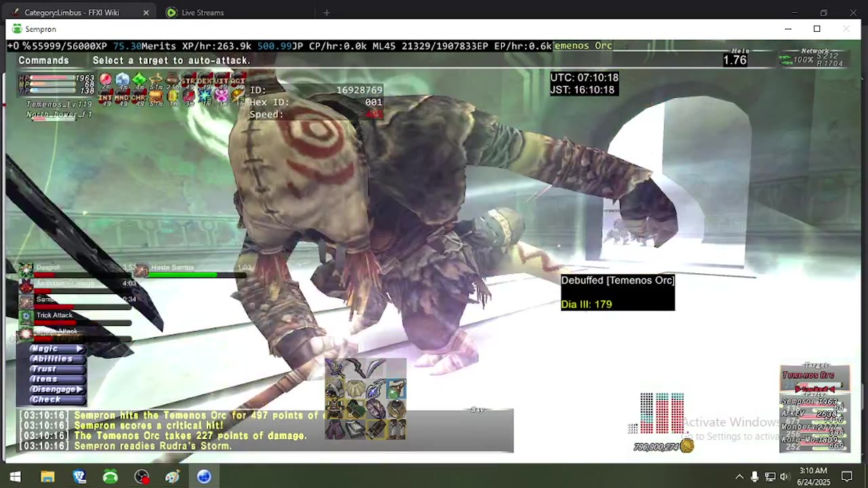
Task: Click the 'Dia III: 179' debuff timer
Action: click(x=587, y=304)
